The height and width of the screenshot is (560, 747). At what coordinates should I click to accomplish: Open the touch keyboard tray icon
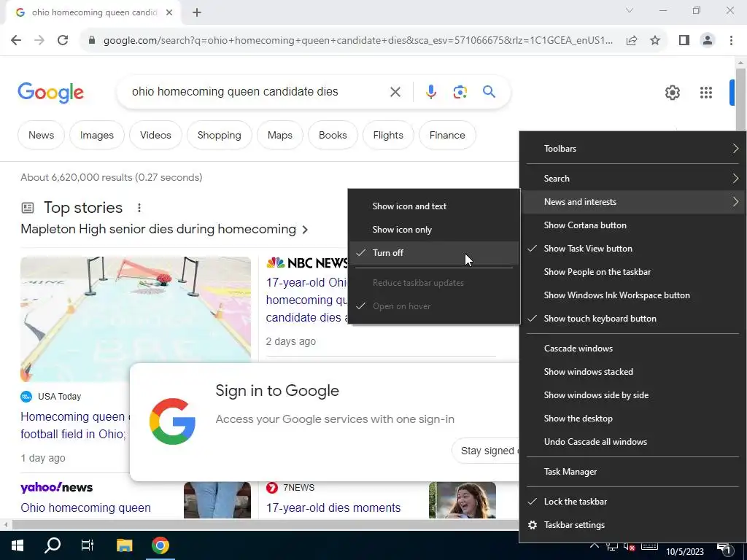[x=649, y=547]
